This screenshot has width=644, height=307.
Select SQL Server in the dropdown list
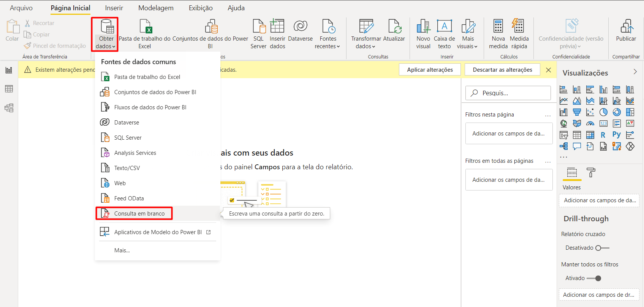click(x=158, y=138)
